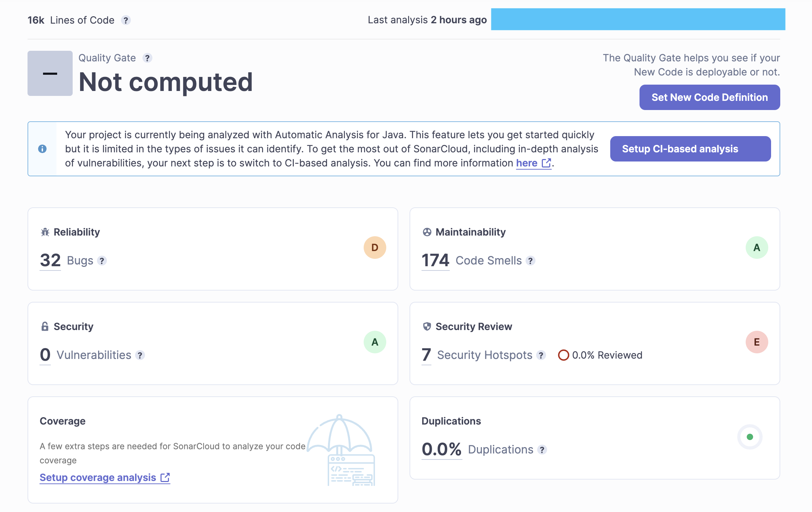Click the Vulnerabilities help icon

click(140, 355)
